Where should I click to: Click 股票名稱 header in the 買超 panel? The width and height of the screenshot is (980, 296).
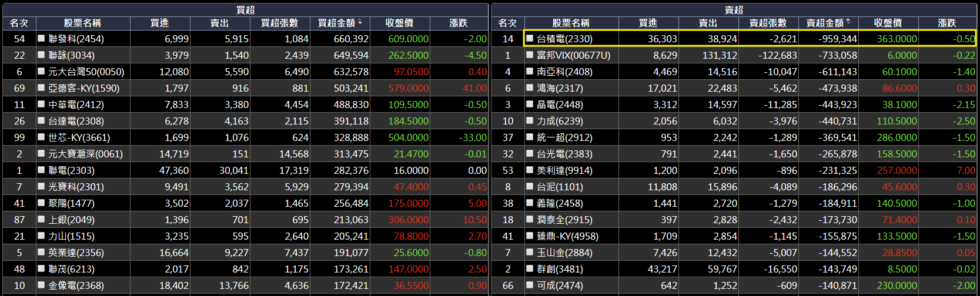pyautogui.click(x=83, y=23)
